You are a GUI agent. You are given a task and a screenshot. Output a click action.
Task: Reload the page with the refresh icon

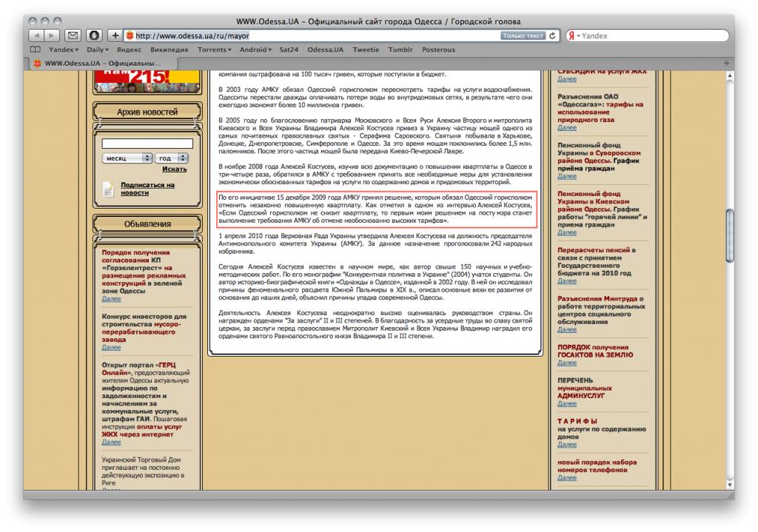coord(553,36)
